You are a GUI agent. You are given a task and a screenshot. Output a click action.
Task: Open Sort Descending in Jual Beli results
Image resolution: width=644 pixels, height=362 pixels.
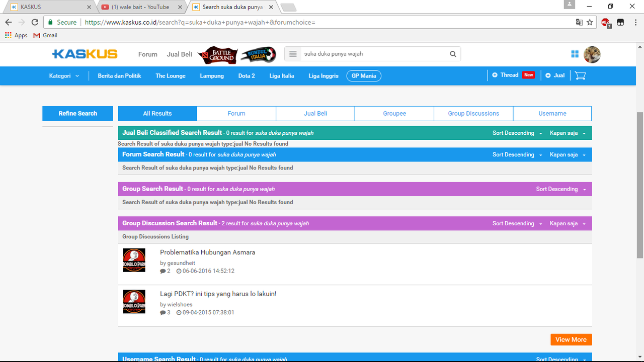[517, 133]
